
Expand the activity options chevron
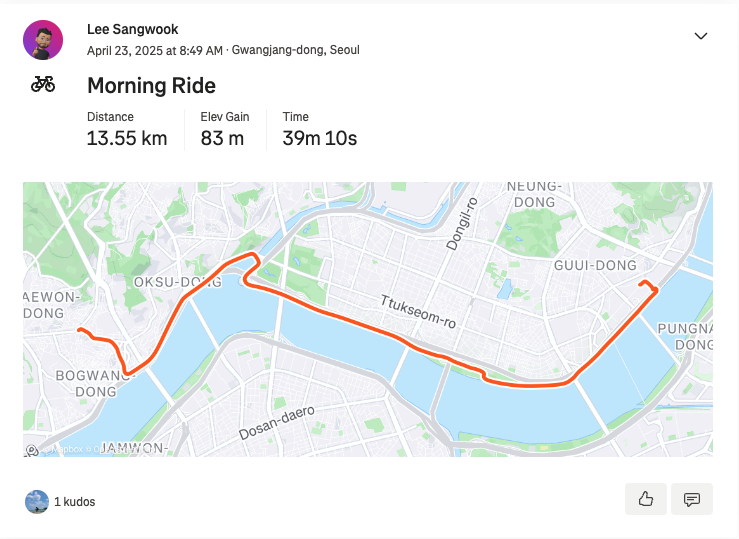[x=701, y=36]
